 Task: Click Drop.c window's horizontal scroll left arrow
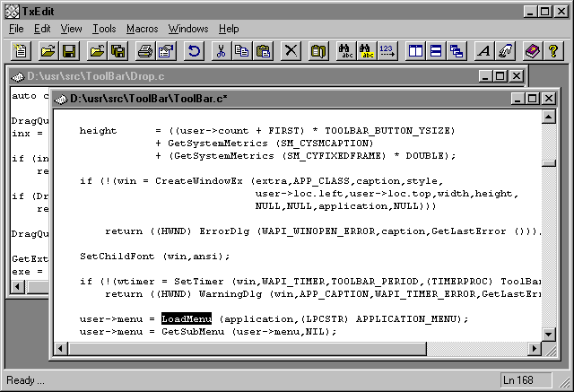[x=18, y=286]
